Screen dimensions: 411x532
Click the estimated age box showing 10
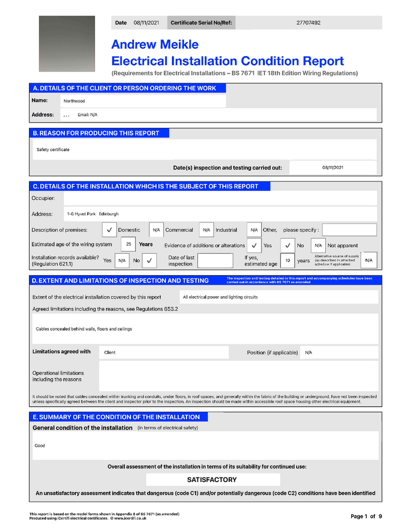(x=287, y=261)
